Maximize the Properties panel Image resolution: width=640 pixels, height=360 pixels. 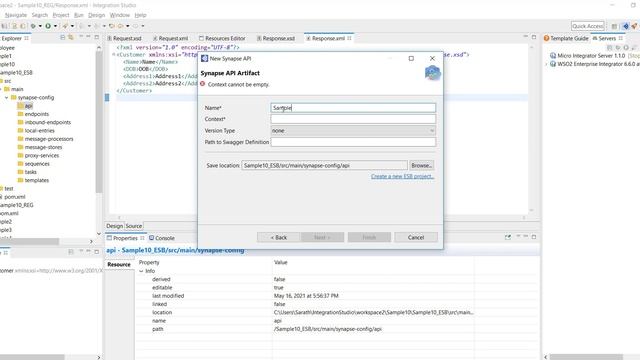coord(534,237)
